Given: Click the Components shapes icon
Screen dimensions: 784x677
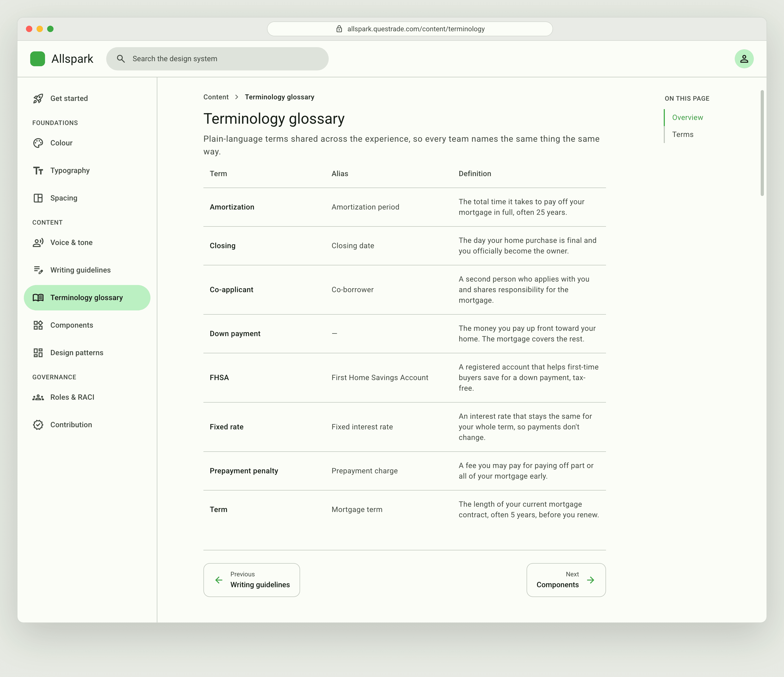Looking at the screenshot, I should [38, 325].
